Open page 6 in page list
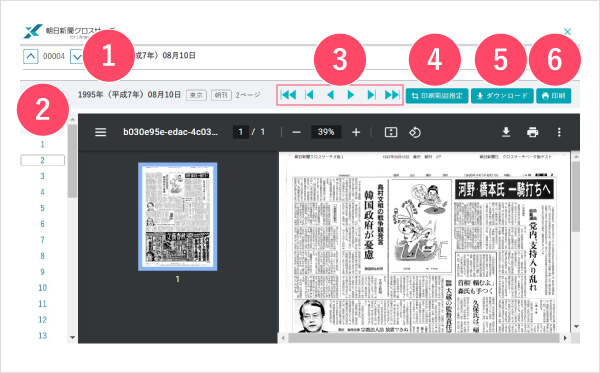600x373 pixels. (x=42, y=224)
